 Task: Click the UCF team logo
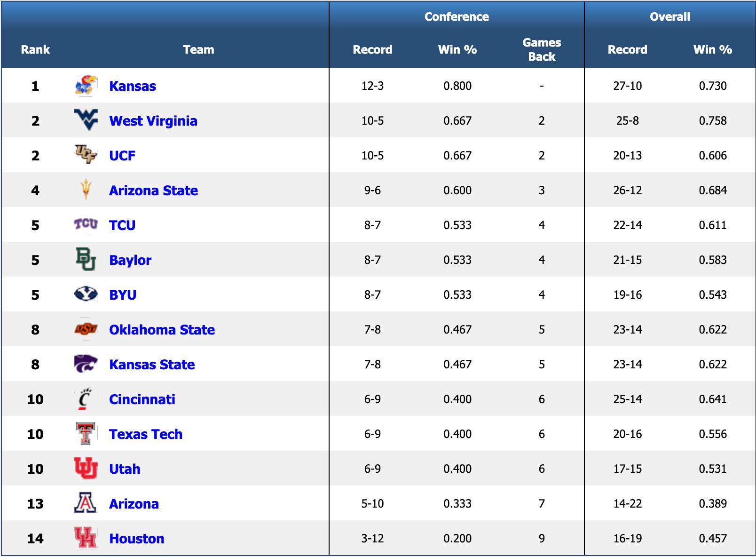click(86, 154)
